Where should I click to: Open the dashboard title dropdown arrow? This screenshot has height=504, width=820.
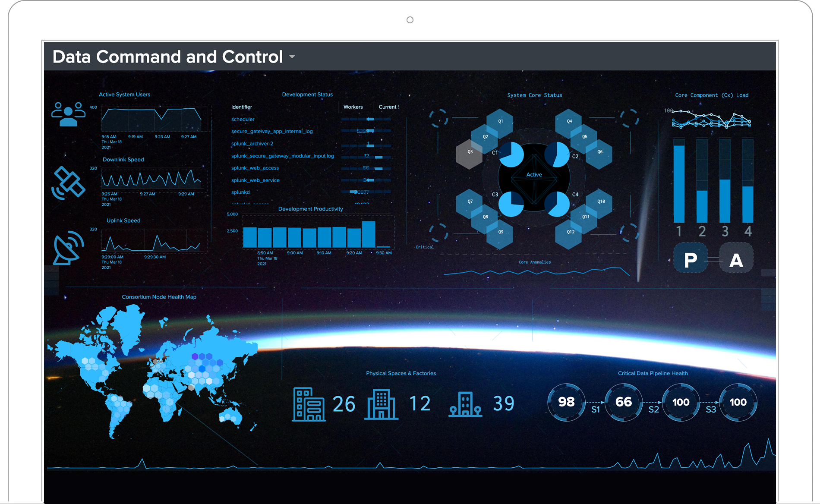(292, 57)
